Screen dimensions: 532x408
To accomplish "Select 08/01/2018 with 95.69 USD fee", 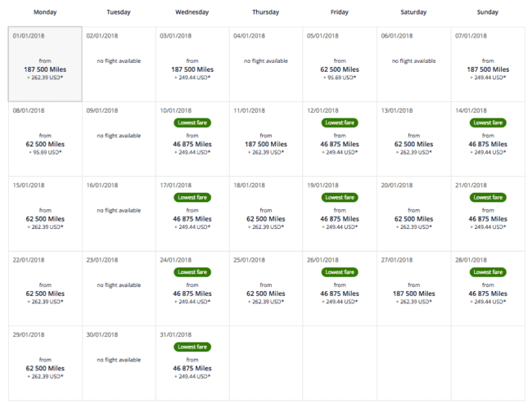I will click(x=45, y=139).
